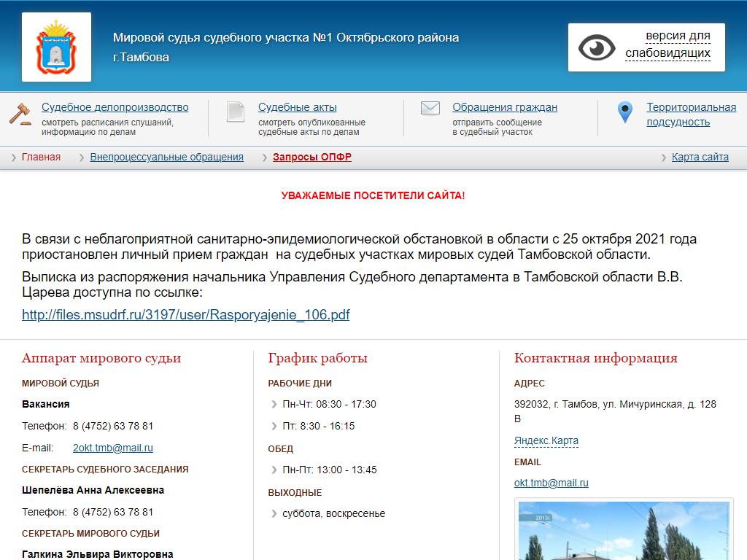Click the map pin territorial jurisdiction icon
This screenshot has height=560, width=747.
624,112
